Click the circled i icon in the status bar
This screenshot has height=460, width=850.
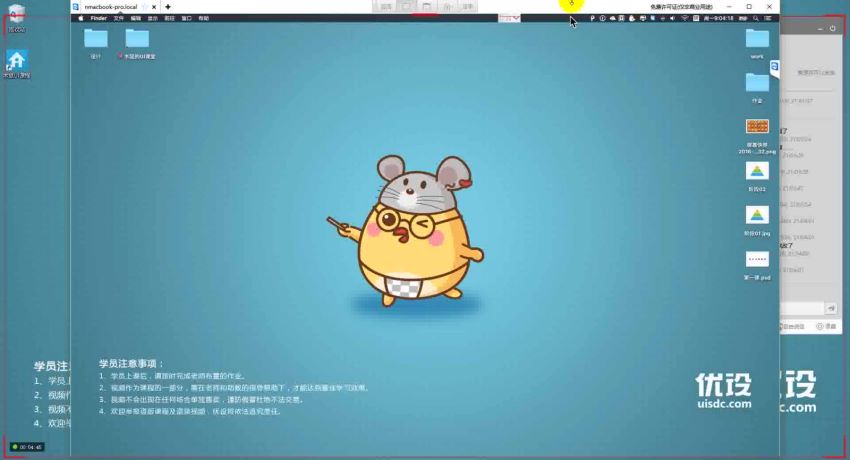pos(602,18)
